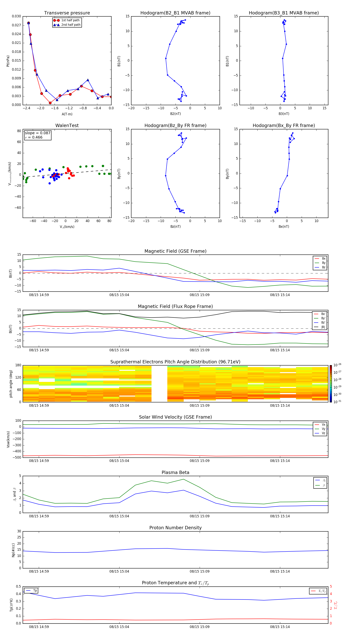The height and width of the screenshot is (644, 351).
Task: Click the "Solar Wind Velocity (GSE Frame)" title
Action: pyautogui.click(x=175, y=417)
